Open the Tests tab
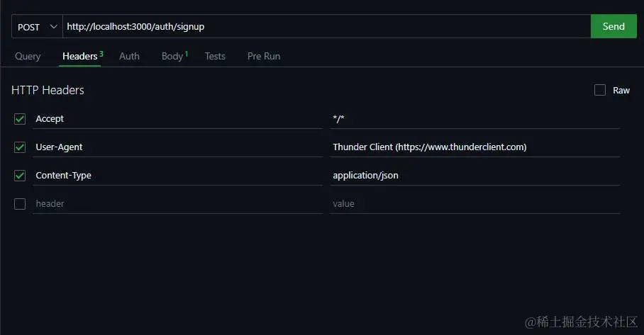Image resolution: width=644 pixels, height=335 pixels. point(215,56)
